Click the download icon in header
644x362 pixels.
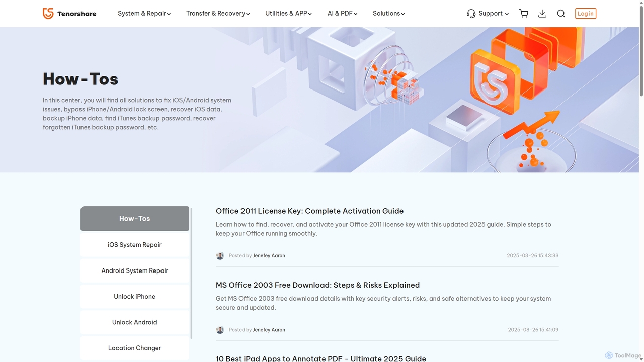542,14
